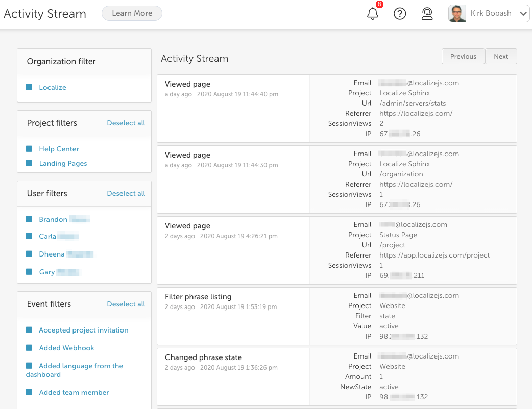Screen dimensions: 532x409
Task: Go to Previous activity page
Action: coord(463,56)
